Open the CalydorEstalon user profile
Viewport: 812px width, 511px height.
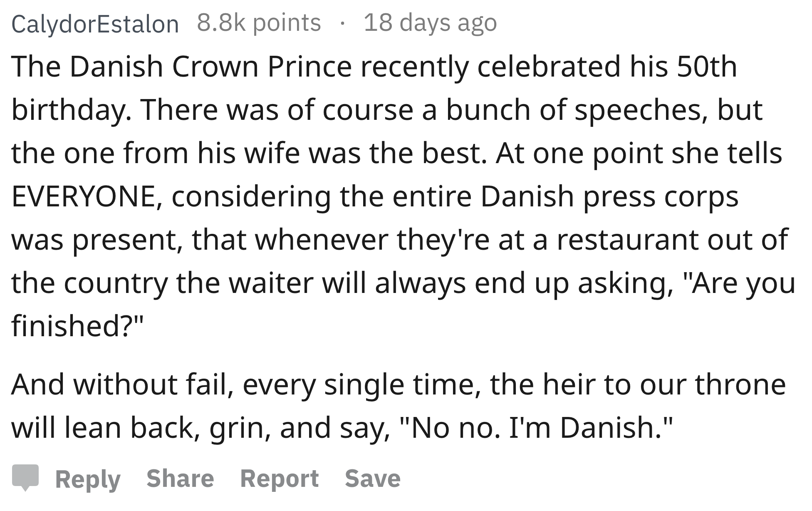(x=95, y=24)
